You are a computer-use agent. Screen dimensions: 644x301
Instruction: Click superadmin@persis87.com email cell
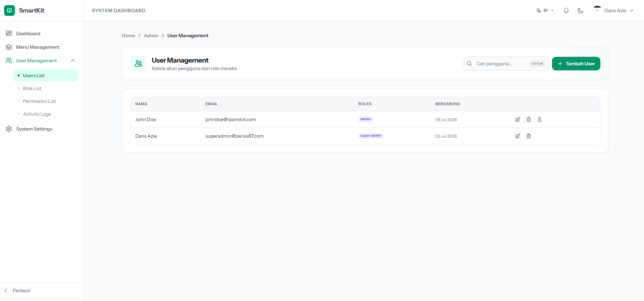point(234,136)
